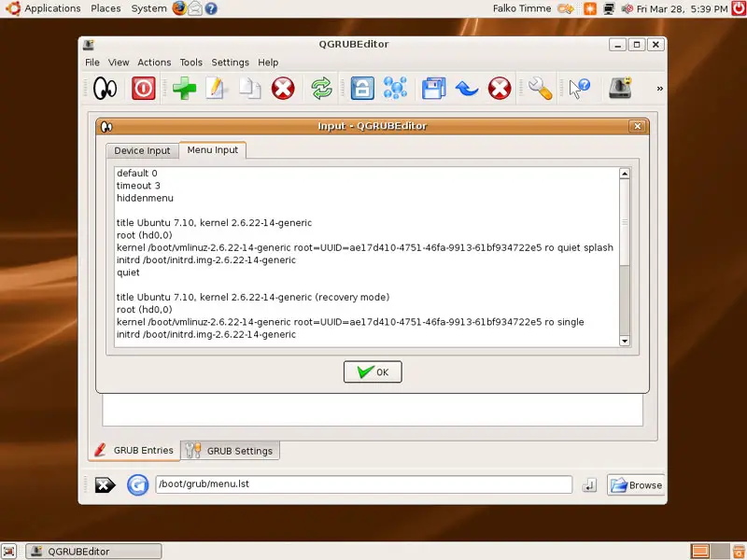
Task: Click the blue padlock toolbar icon
Action: 362,89
